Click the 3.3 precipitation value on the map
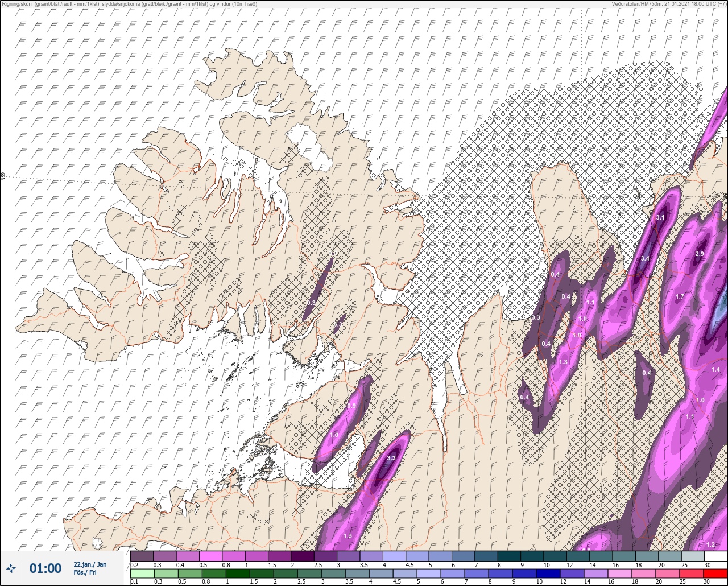This screenshot has width=728, height=586. [391, 458]
